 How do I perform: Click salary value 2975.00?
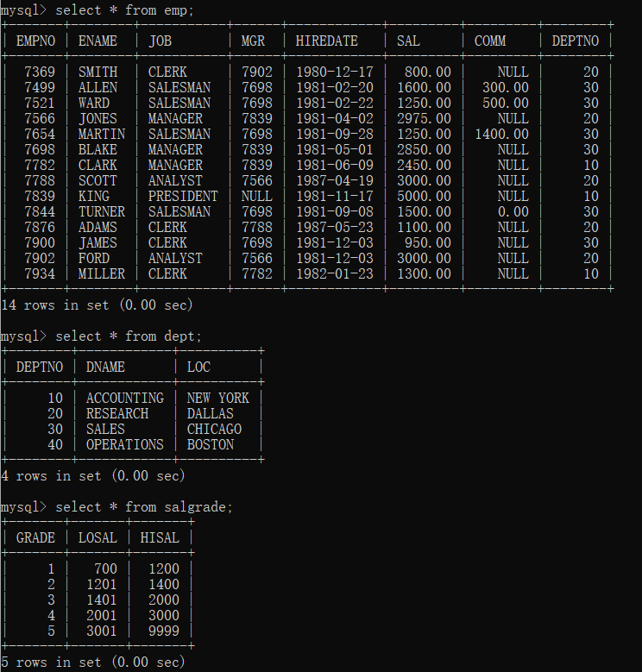tap(424, 118)
